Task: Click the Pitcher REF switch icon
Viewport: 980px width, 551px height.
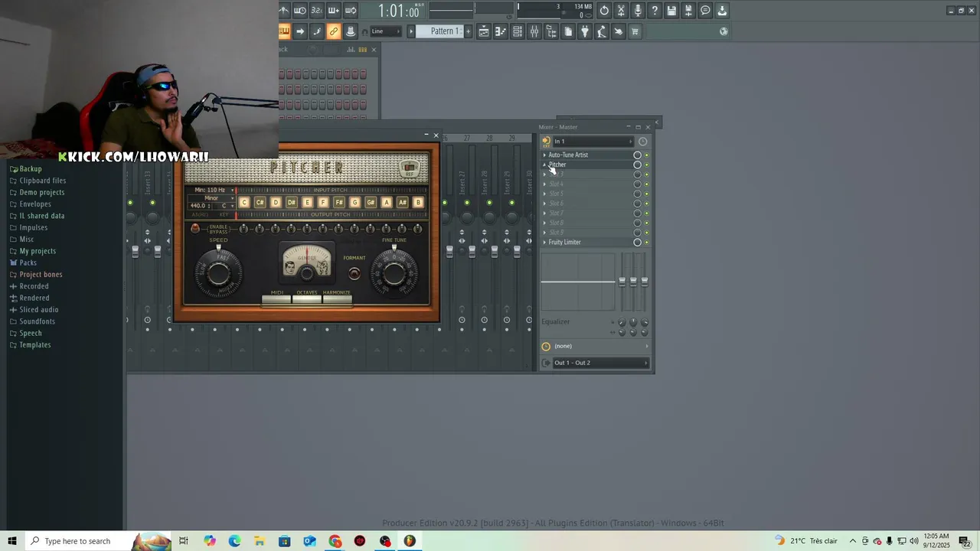Action: point(410,168)
